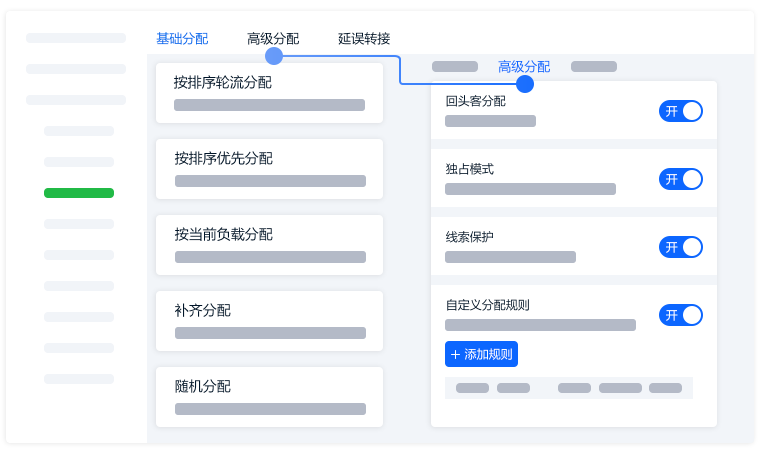Click the plus icon in 添加规则 button
Viewport: 764px width, 450px height.
(x=456, y=355)
